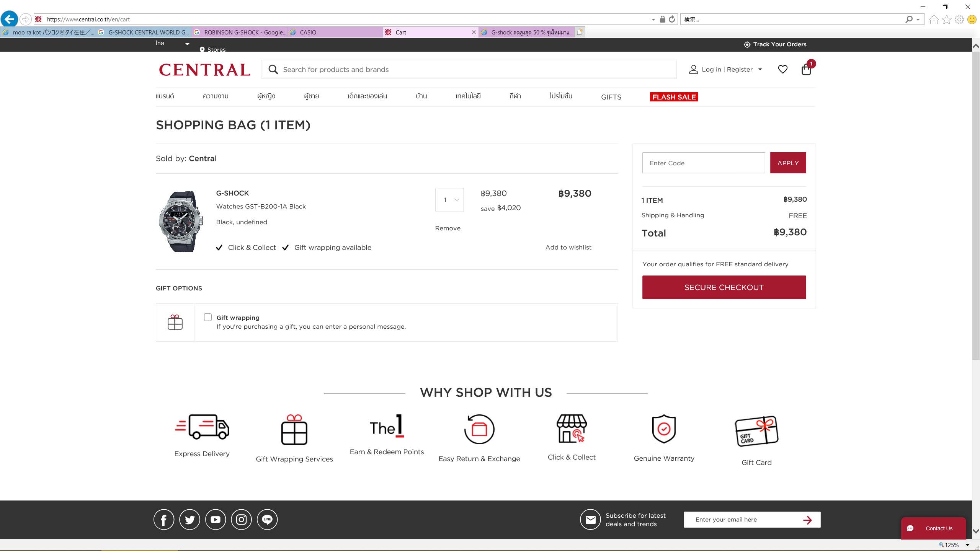980x551 pixels.
Task: Click the Genuine Warranty shield icon
Action: pyautogui.click(x=664, y=429)
